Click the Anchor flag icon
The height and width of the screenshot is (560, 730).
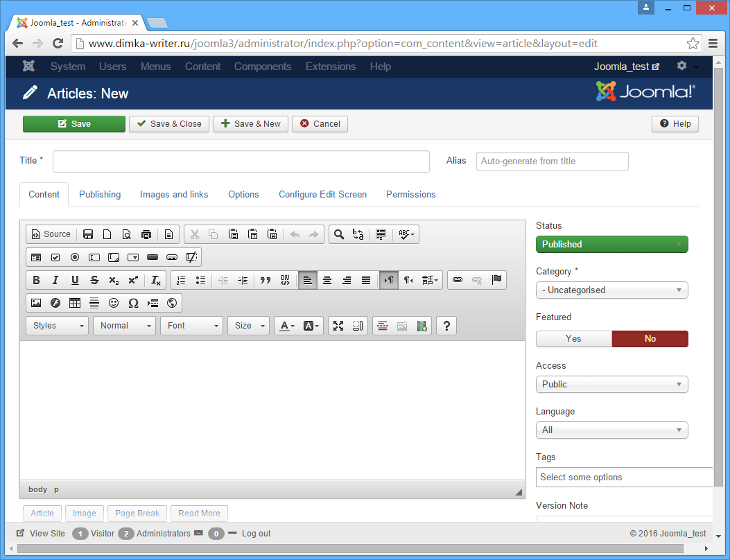click(496, 280)
